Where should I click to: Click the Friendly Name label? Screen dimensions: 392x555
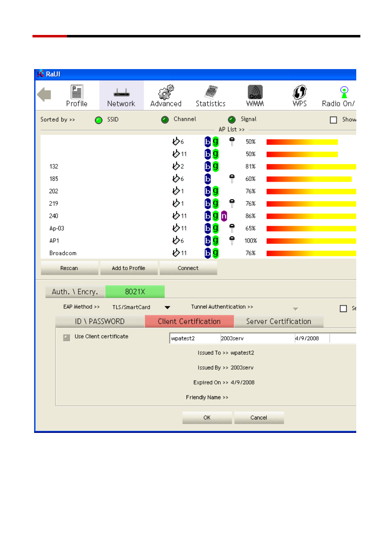click(207, 397)
